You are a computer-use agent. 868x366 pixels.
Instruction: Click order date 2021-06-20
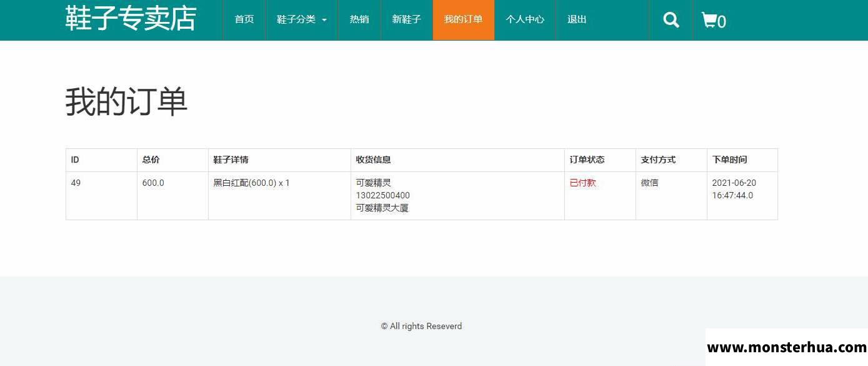click(x=734, y=183)
